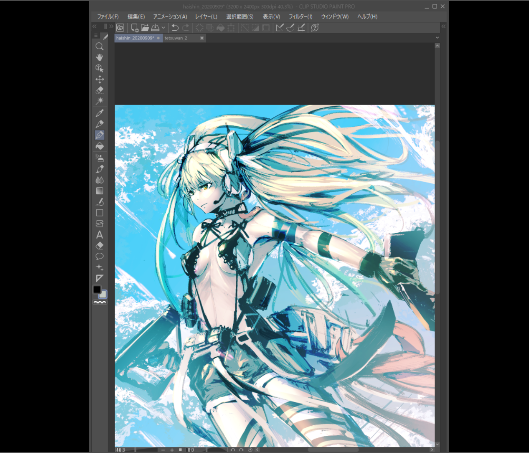Open CLIP STUDIO launcher icon in command bar
The image size is (529, 453).
click(120, 28)
